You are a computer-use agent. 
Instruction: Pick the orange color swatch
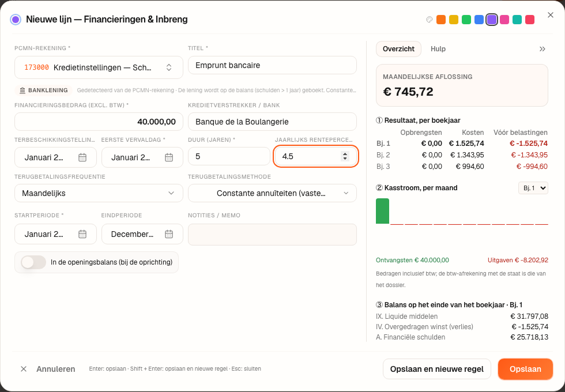441,20
